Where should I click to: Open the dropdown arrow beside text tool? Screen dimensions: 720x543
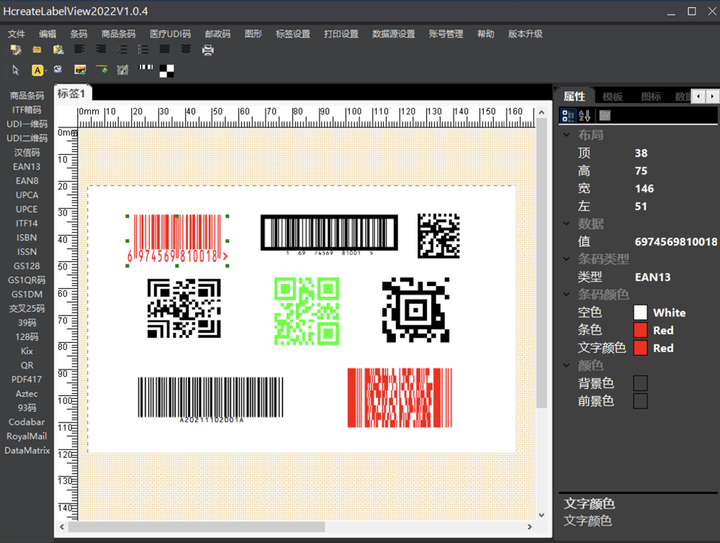(x=46, y=71)
